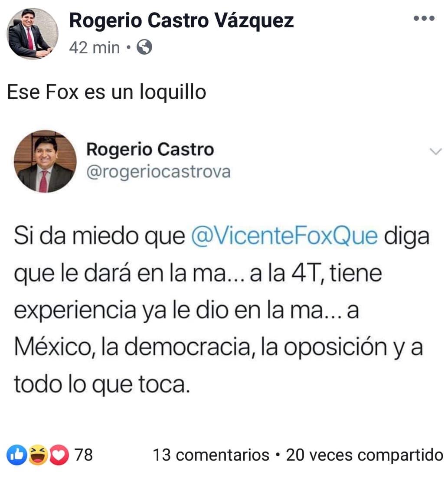Expand the tweet chevron dropdown arrow
448x481 pixels.
pos(435,151)
